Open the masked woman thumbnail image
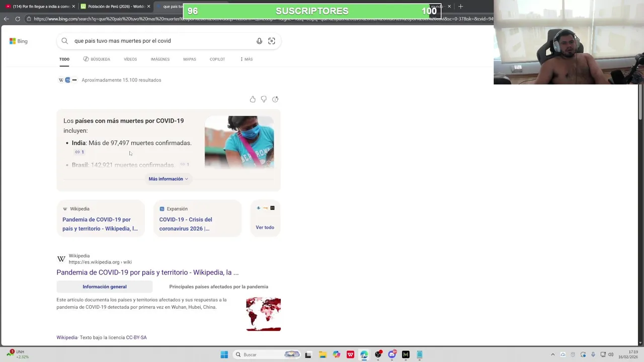Screen dimensions: 644x362 (239, 142)
